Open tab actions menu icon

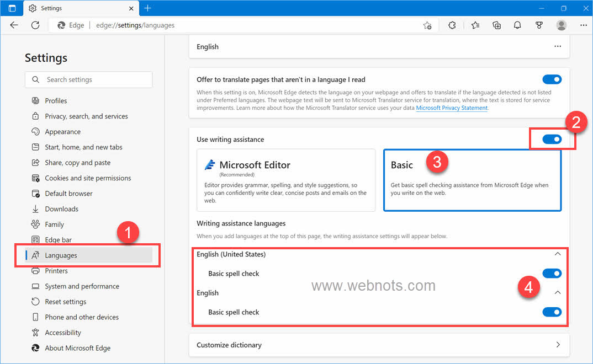[x=12, y=8]
